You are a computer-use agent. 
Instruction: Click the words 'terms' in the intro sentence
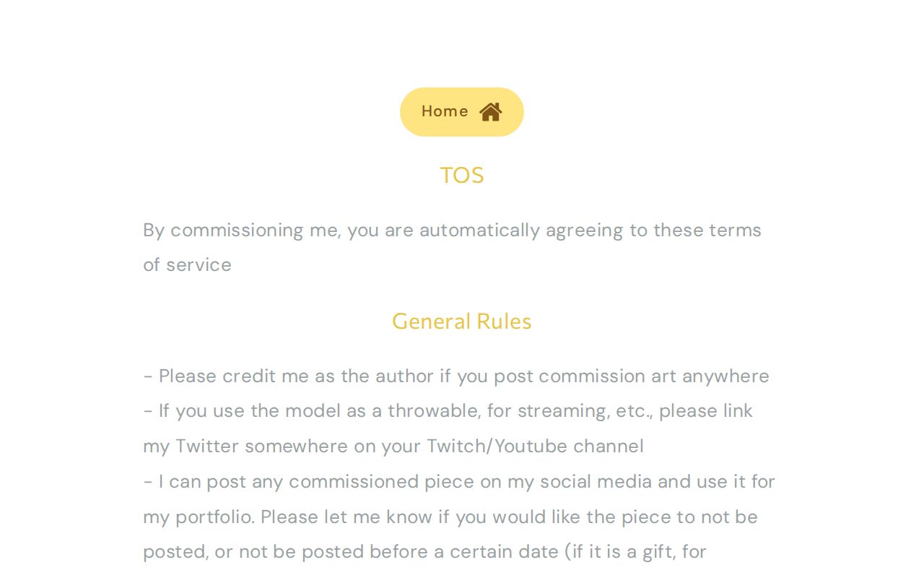tap(735, 230)
